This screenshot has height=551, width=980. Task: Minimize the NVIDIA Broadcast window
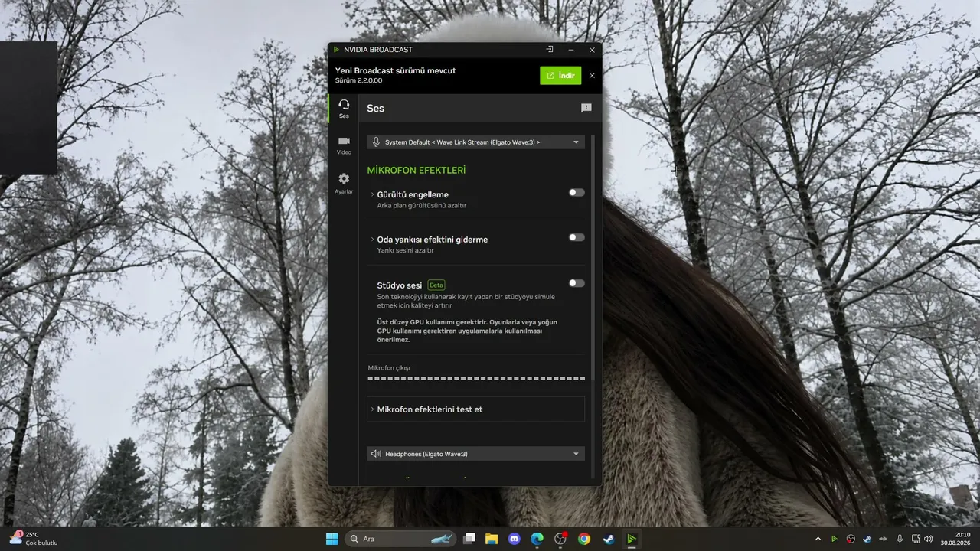click(571, 50)
